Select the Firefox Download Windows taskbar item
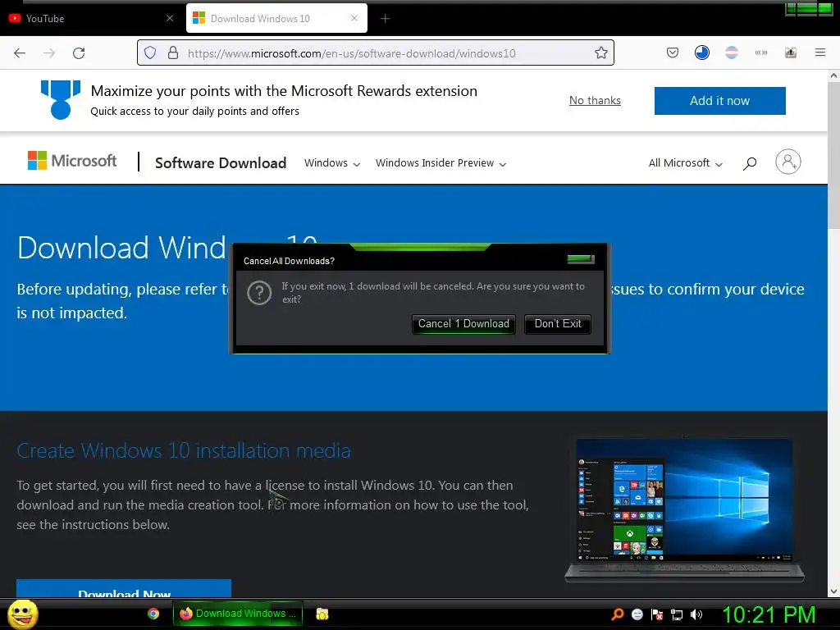 (x=237, y=614)
